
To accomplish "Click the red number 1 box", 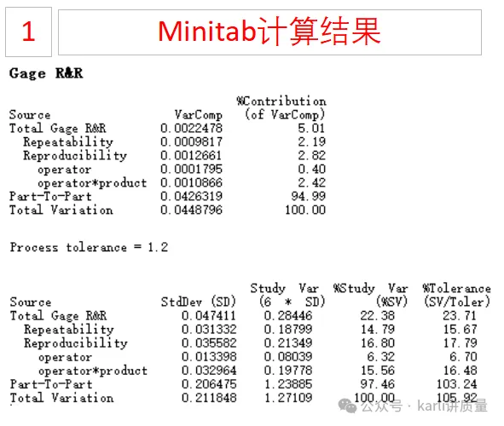I will coord(29,32).
